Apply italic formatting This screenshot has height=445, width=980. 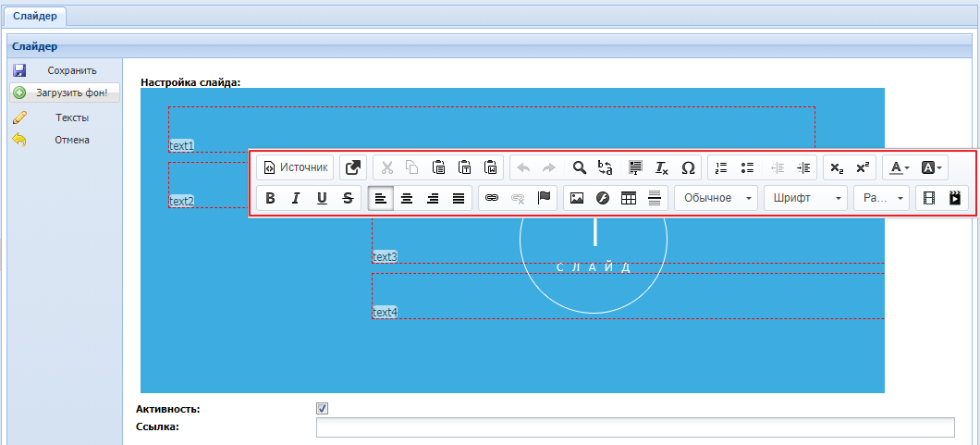[x=296, y=198]
